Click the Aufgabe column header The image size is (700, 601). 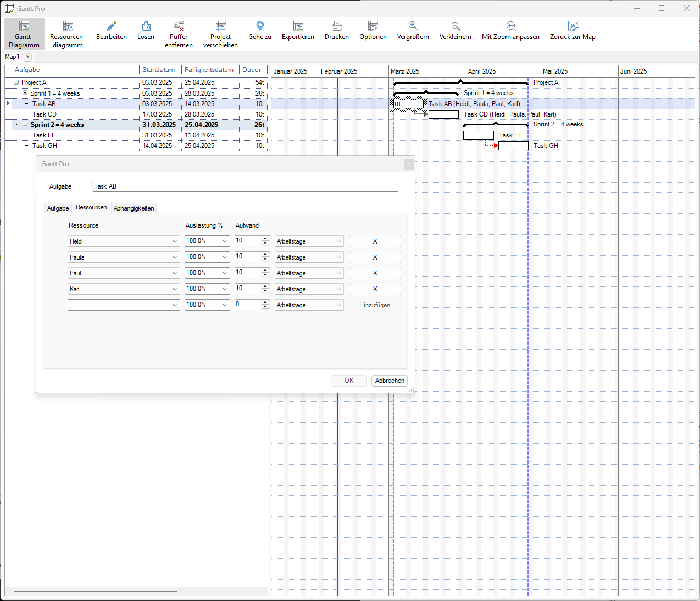76,70
